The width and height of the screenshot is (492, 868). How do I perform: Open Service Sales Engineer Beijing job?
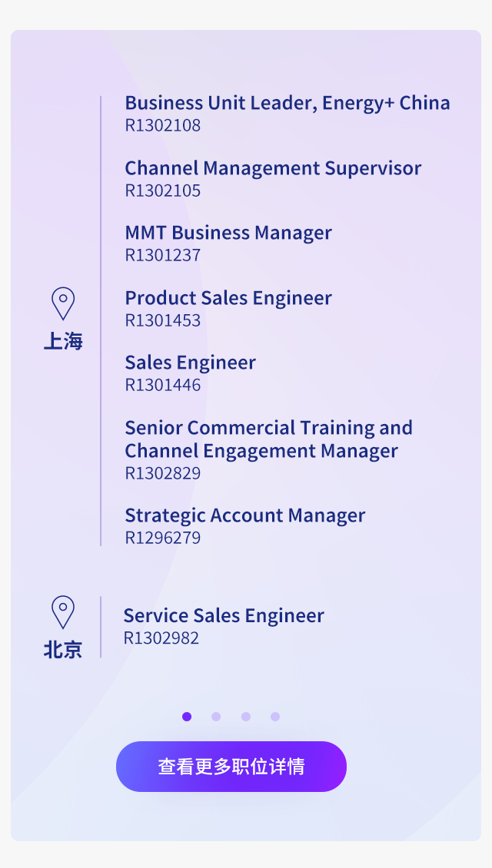(x=224, y=616)
